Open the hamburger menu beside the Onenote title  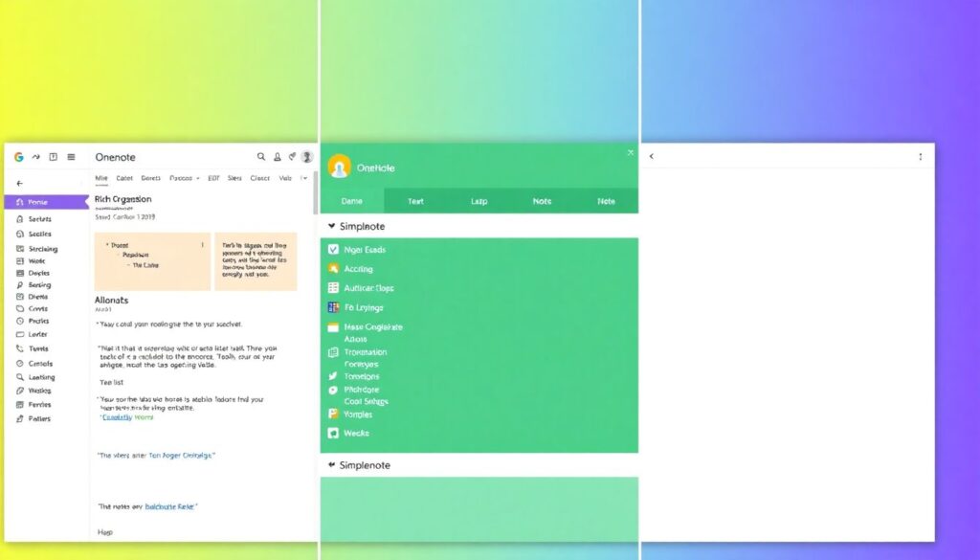pos(71,157)
